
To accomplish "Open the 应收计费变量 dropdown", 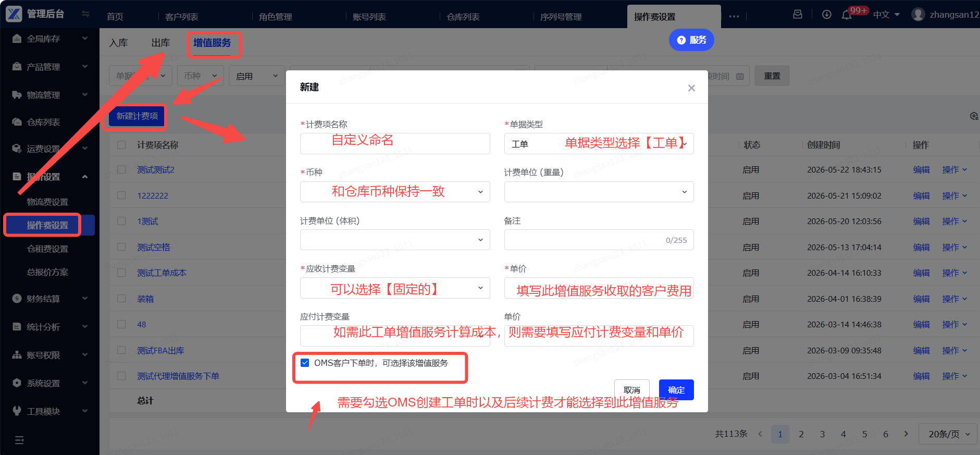I will (x=395, y=288).
